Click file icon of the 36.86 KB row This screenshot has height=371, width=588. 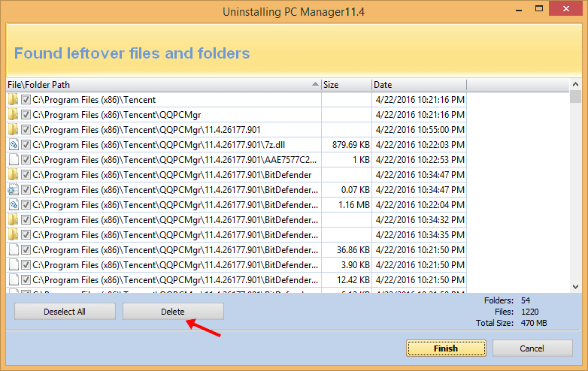[x=14, y=249]
